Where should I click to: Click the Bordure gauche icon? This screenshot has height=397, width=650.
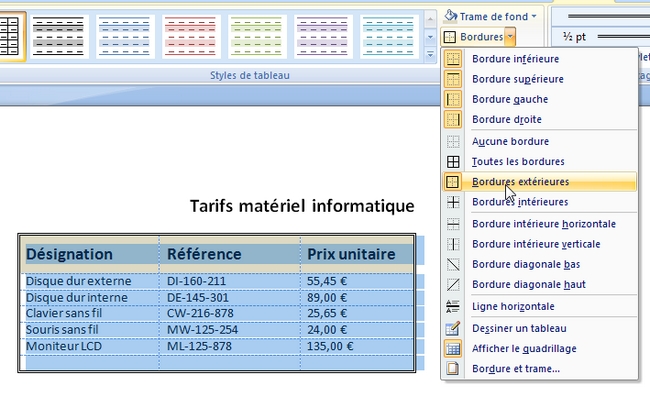[453, 99]
